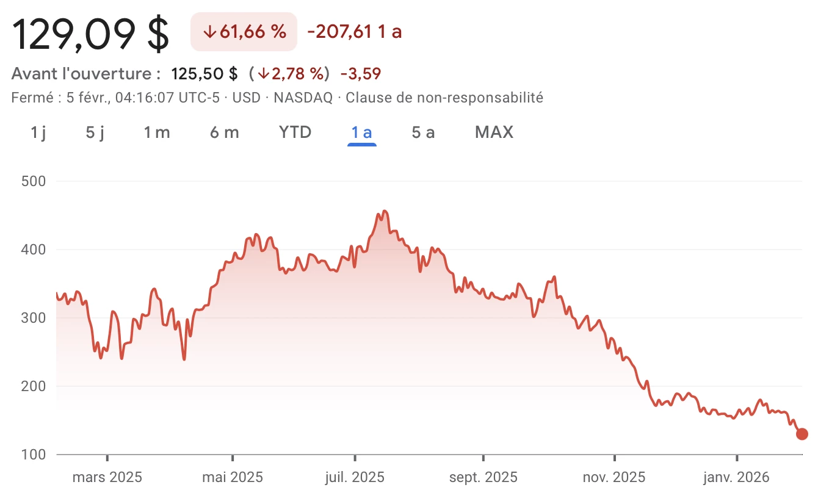Open the Clause de non-responsabilité link
This screenshot has height=504, width=829.
[x=444, y=97]
